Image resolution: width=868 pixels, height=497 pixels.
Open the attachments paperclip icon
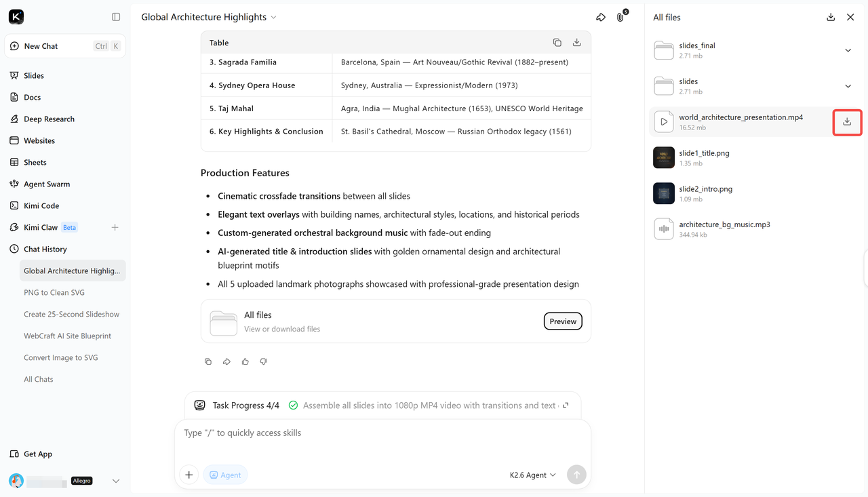(620, 18)
